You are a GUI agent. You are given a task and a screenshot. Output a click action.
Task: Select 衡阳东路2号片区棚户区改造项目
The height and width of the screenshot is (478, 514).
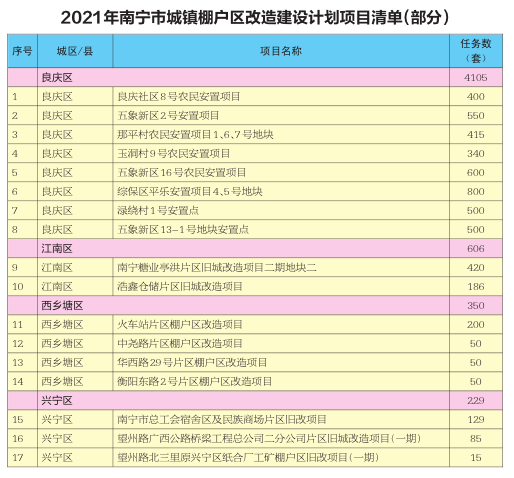point(194,381)
